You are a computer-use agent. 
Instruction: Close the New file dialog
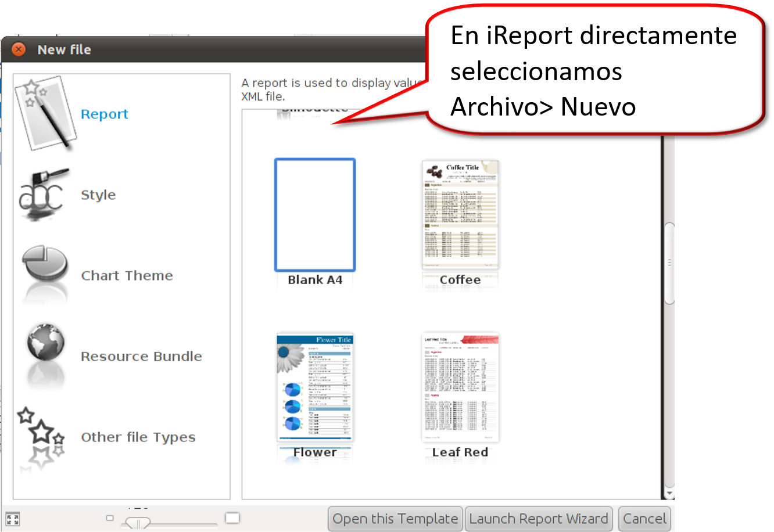point(19,49)
